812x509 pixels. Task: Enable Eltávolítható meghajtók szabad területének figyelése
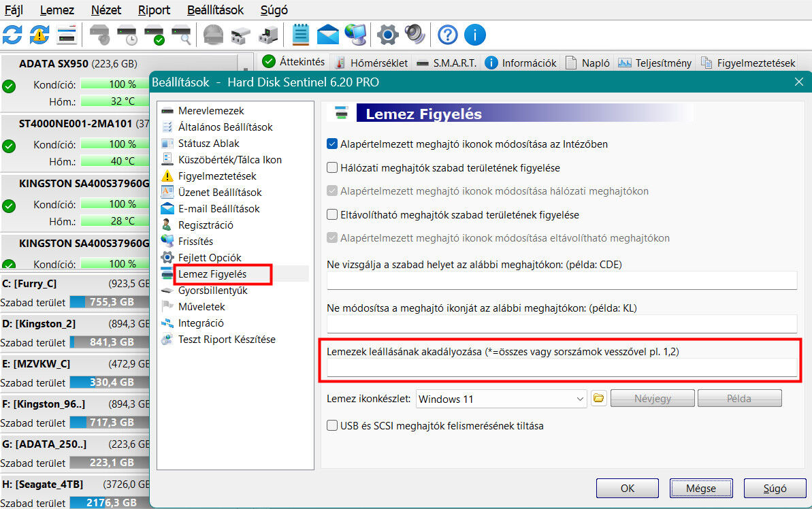point(332,214)
